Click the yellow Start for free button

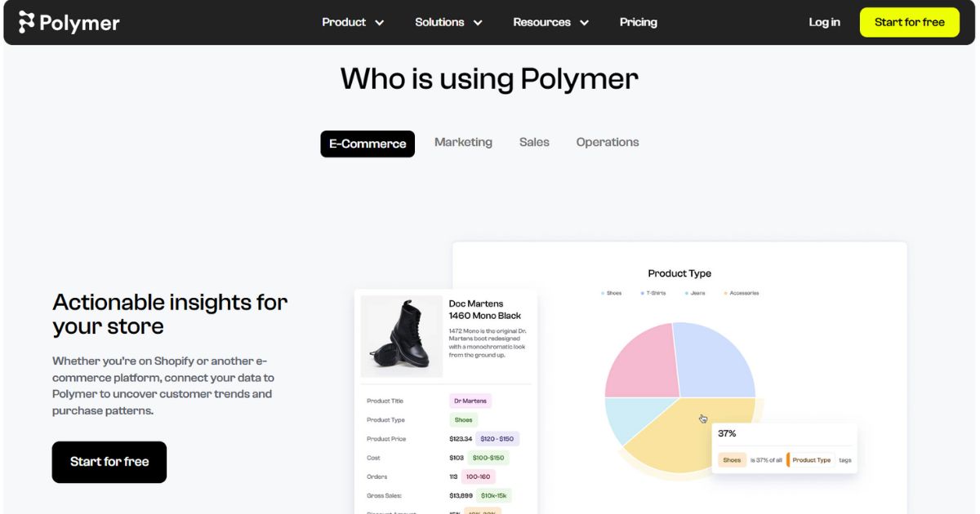909,22
